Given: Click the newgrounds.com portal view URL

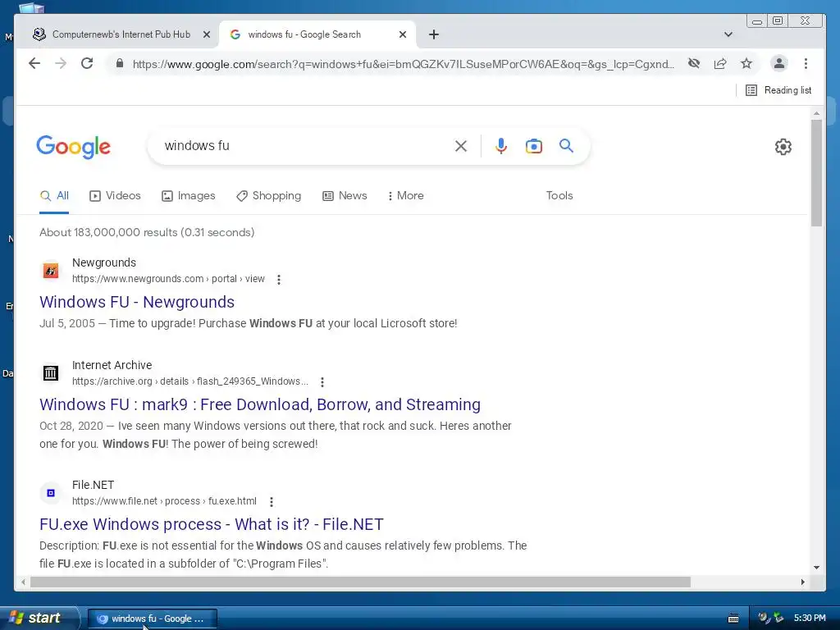Looking at the screenshot, I should pos(168,279).
